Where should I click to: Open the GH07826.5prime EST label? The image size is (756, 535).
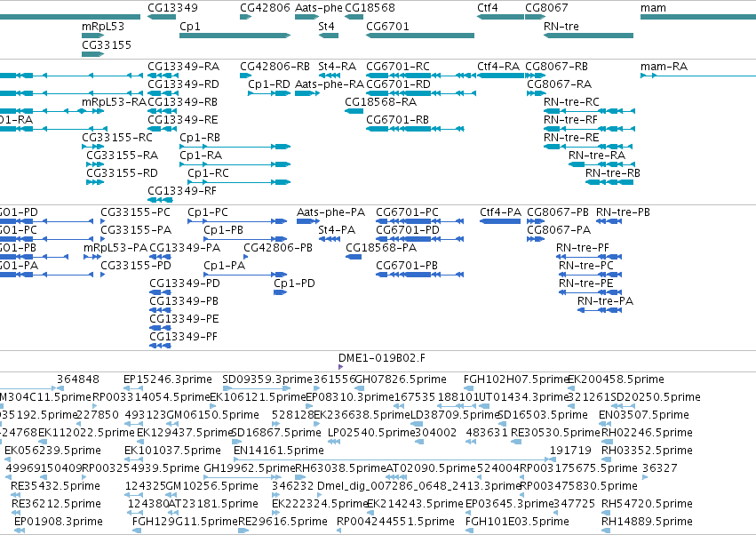[401, 379]
